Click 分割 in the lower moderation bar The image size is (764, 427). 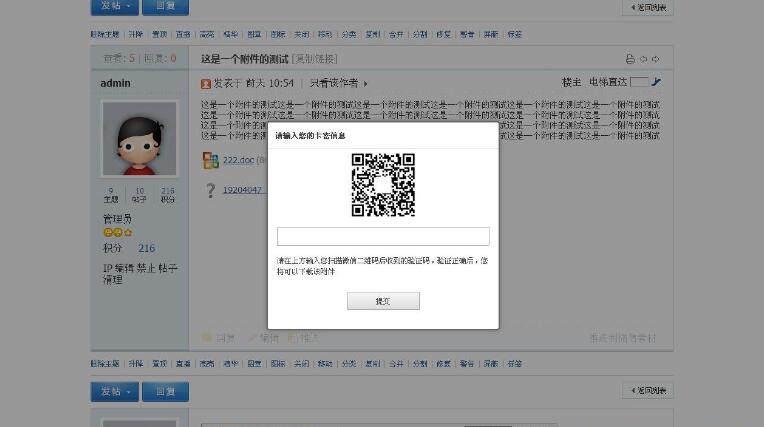click(420, 364)
